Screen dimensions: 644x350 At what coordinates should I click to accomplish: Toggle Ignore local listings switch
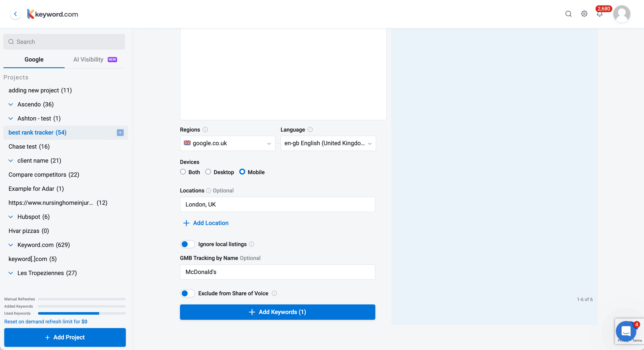click(x=187, y=244)
